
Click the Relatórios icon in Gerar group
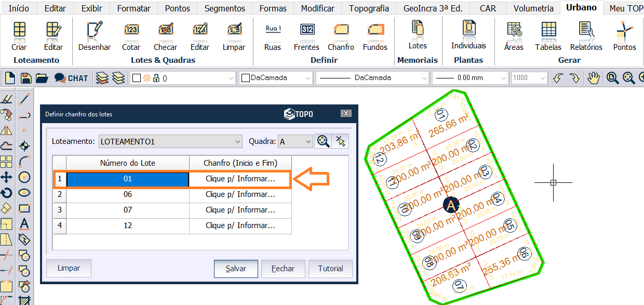pos(586,36)
